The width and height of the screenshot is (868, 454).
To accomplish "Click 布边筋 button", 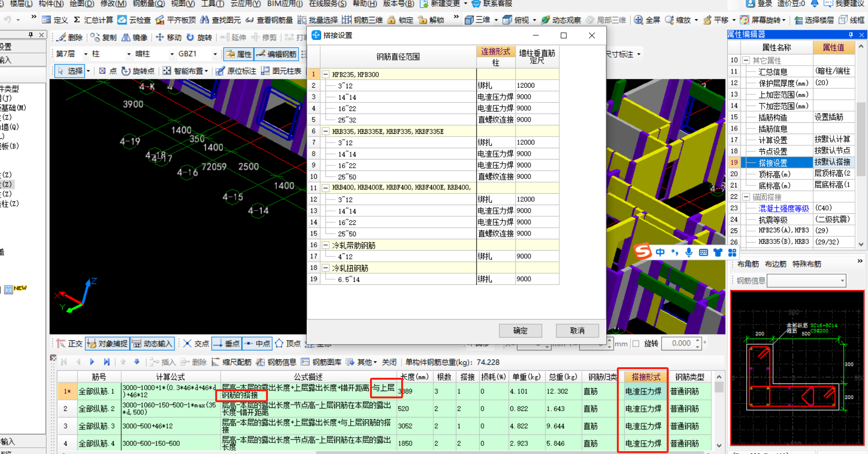I will [775, 264].
